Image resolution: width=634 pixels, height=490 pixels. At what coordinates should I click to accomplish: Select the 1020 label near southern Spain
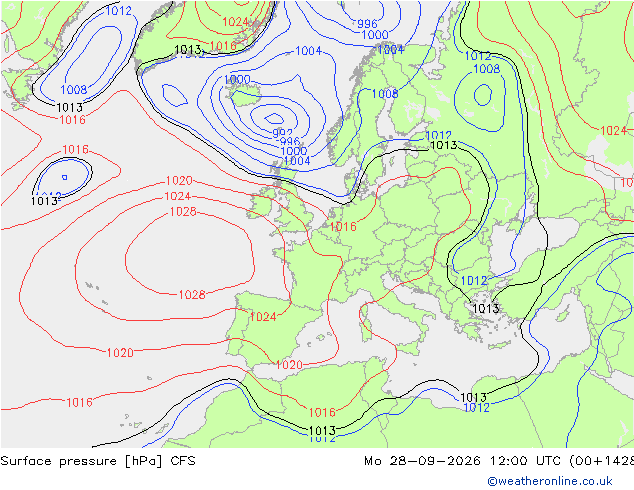click(x=289, y=365)
